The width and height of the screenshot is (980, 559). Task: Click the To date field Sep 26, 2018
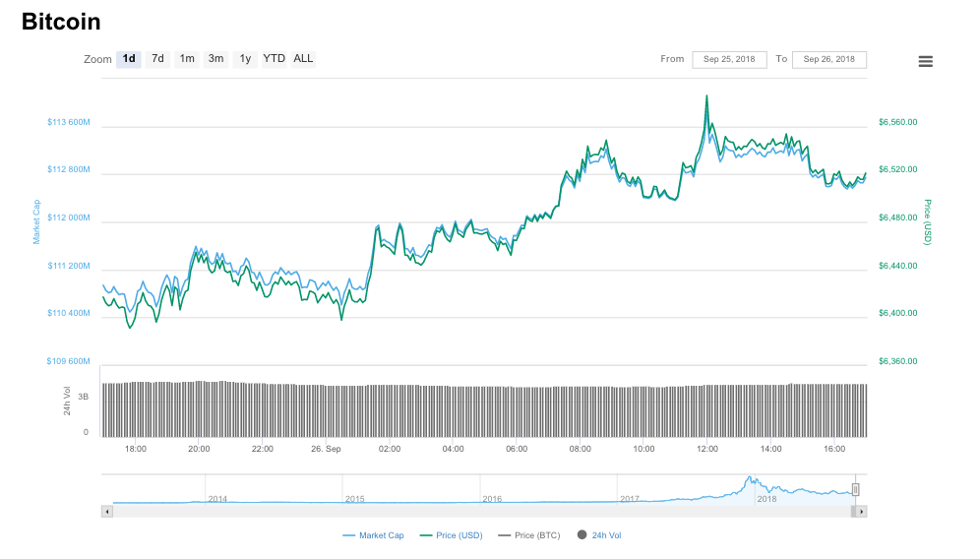[829, 59]
